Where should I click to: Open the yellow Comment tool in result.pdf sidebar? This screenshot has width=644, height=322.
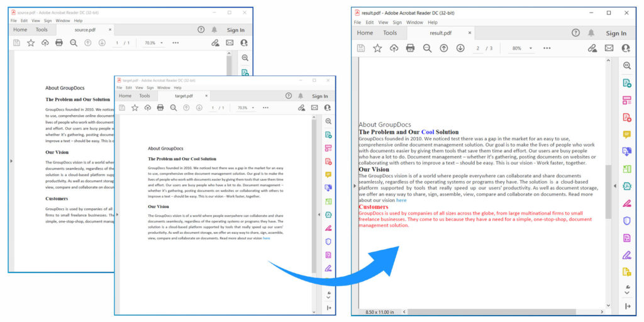pos(626,135)
